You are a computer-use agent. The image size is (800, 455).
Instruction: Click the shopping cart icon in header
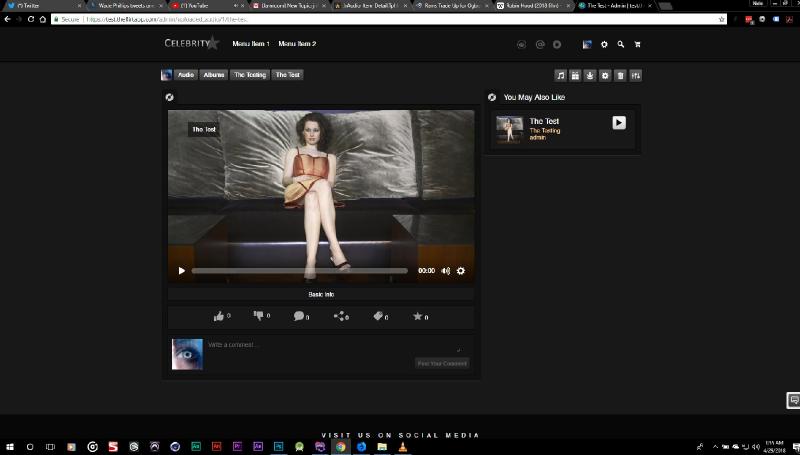point(637,44)
